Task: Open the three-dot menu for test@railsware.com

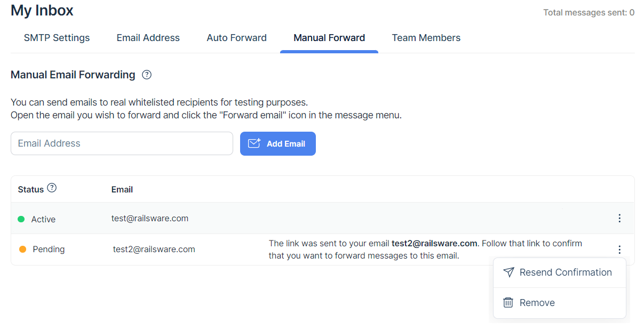Action: pos(619,218)
